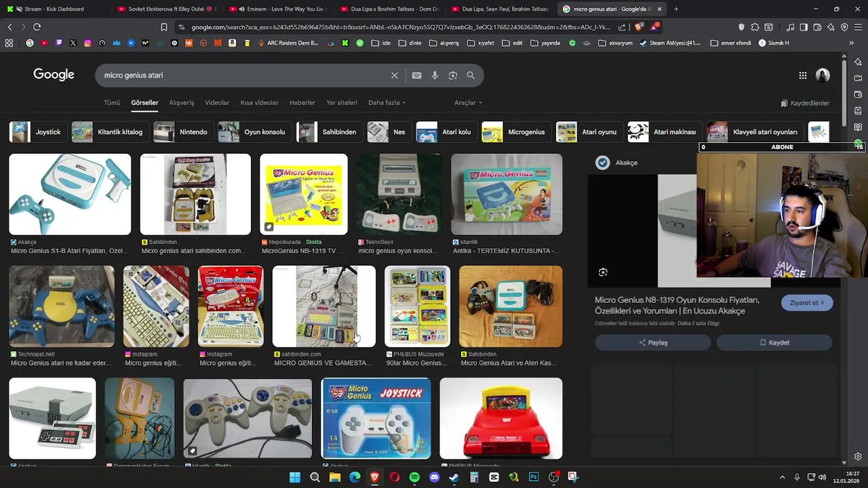Open Discord from the taskbar
Viewport: 868px width, 488px height.
[435, 477]
